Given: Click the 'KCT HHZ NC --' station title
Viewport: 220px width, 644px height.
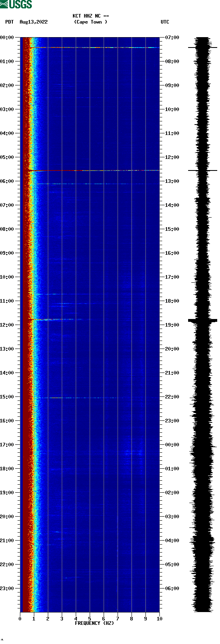Looking at the screenshot, I should click(91, 16).
